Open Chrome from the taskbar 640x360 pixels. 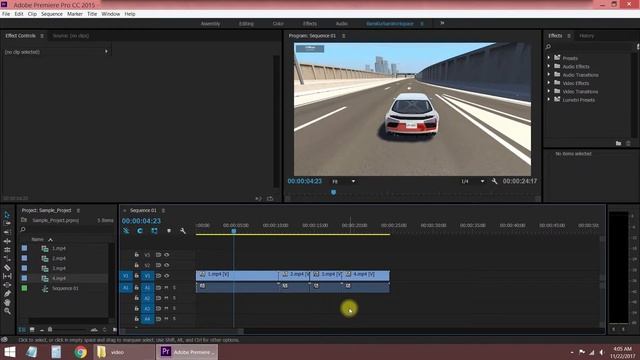[80, 352]
